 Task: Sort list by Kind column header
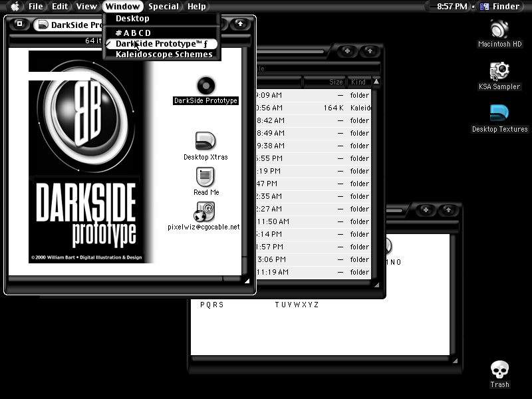pos(359,82)
